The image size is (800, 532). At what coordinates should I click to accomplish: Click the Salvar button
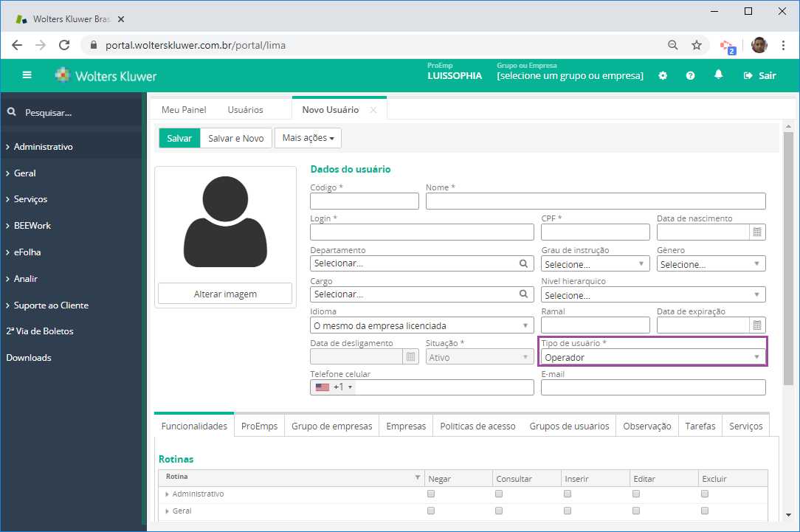click(179, 138)
